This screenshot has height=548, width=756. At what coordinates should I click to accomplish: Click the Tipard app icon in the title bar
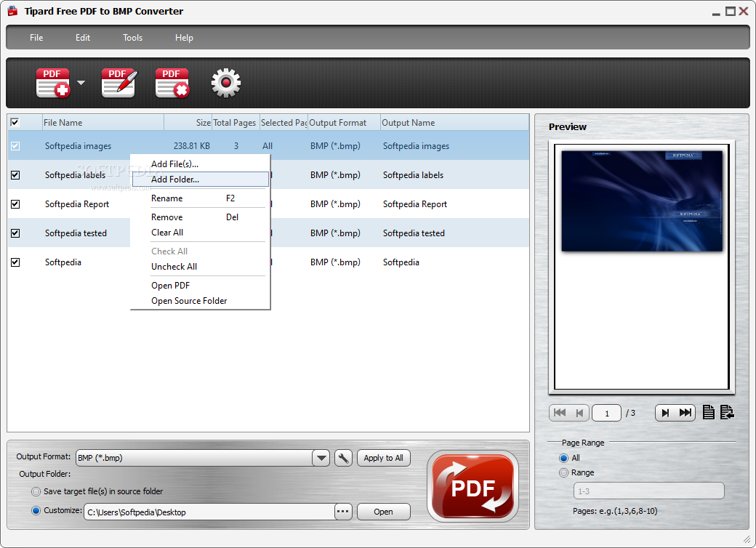12,11
